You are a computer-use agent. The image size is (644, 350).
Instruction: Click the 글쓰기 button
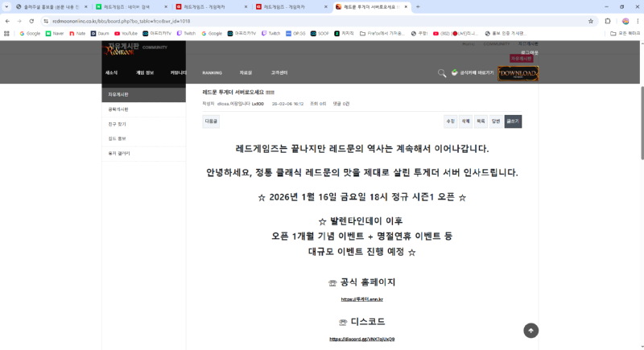coord(513,121)
